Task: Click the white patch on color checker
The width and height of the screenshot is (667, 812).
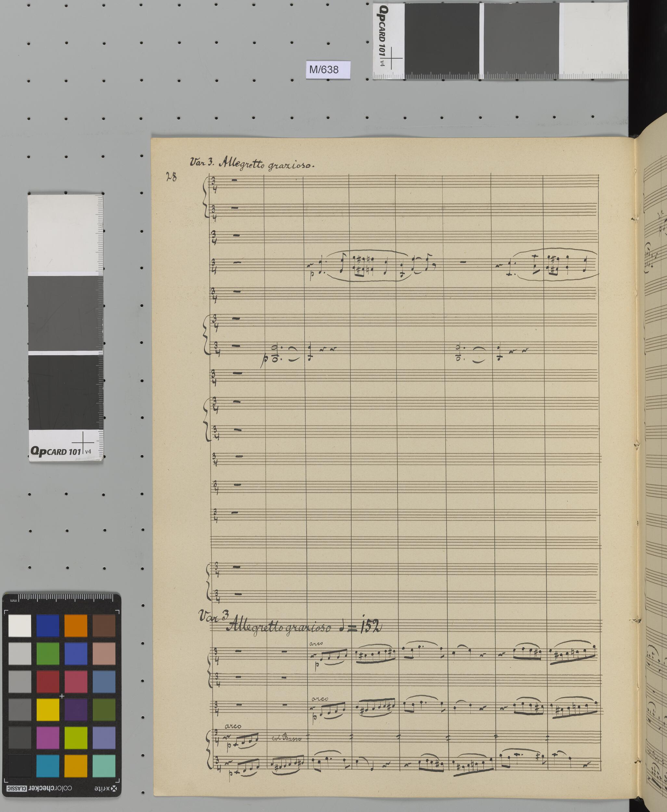Action: pyautogui.click(x=19, y=626)
